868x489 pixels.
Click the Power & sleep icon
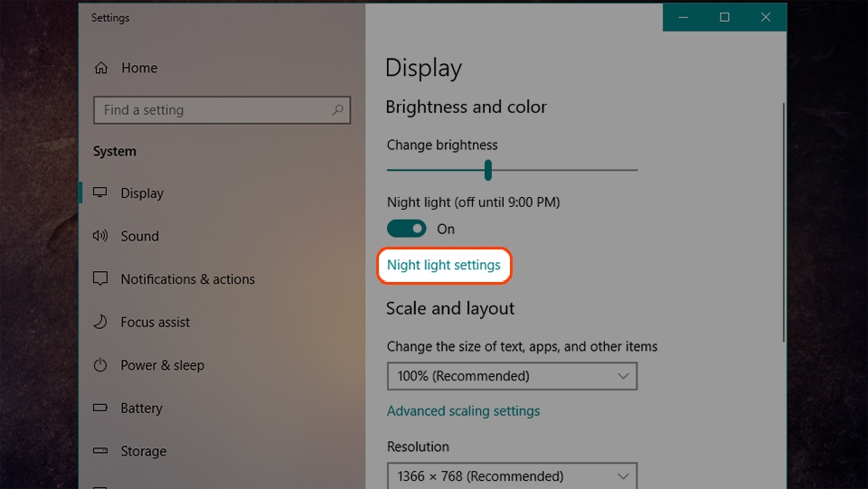pos(100,364)
